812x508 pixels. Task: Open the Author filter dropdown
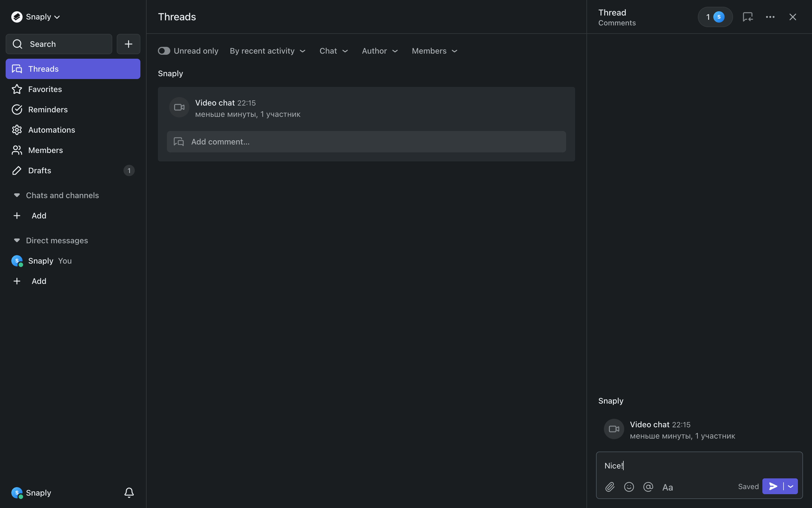380,51
